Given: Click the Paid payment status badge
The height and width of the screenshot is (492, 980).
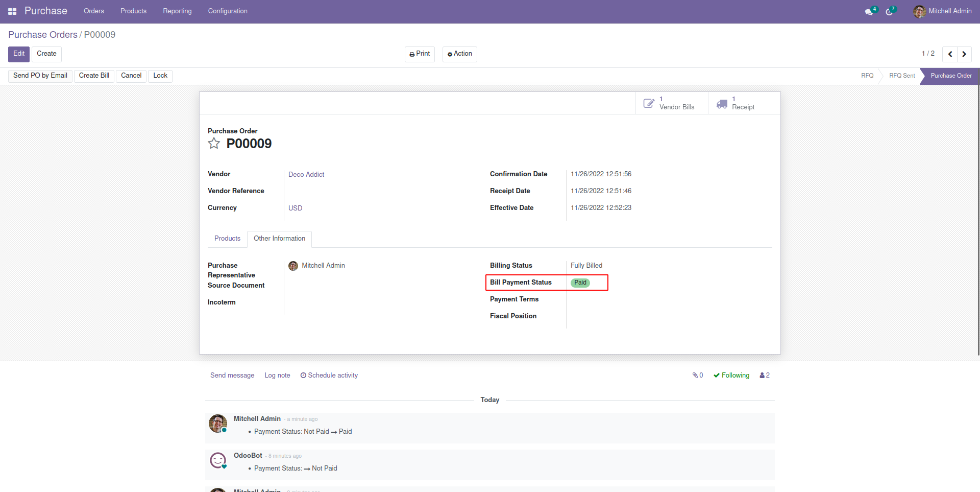Looking at the screenshot, I should (x=580, y=283).
